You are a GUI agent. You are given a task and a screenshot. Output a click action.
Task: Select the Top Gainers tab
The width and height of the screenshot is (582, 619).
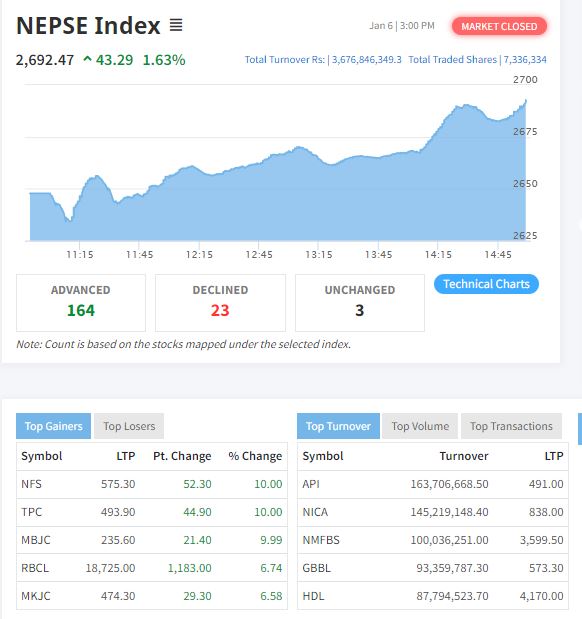tap(53, 426)
